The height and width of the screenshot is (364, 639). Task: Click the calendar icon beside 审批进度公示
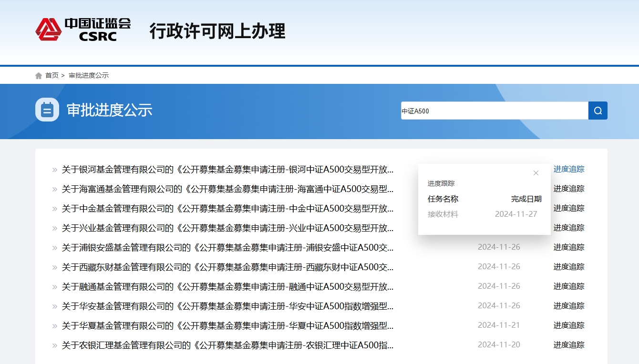[x=47, y=110]
